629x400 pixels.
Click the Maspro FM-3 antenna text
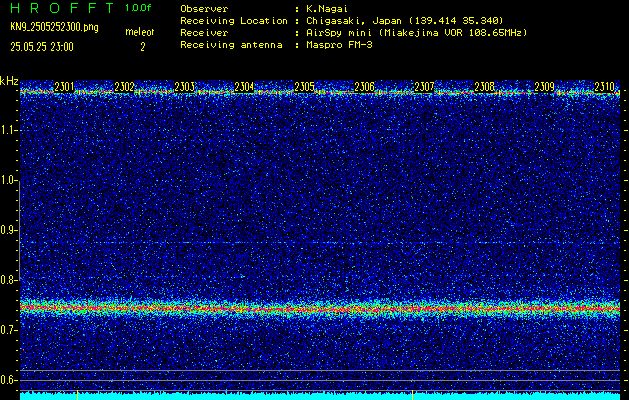click(339, 45)
